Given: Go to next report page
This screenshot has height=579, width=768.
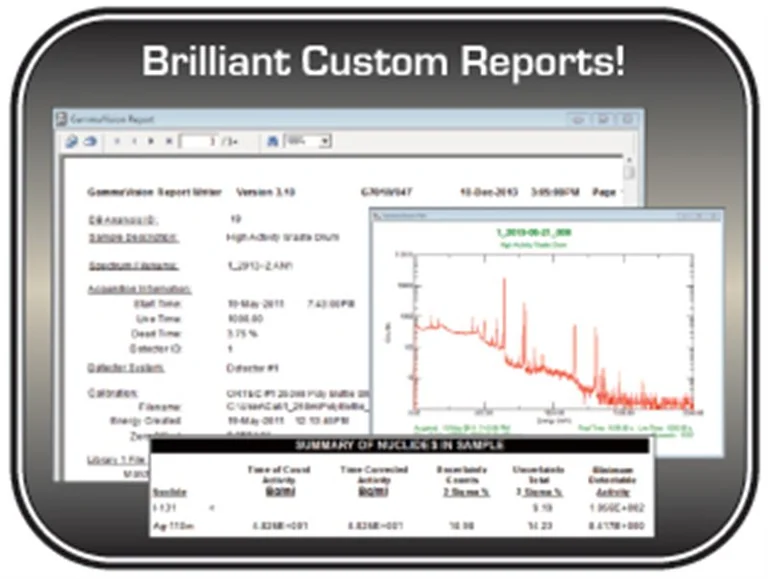Looking at the screenshot, I should 151,142.
